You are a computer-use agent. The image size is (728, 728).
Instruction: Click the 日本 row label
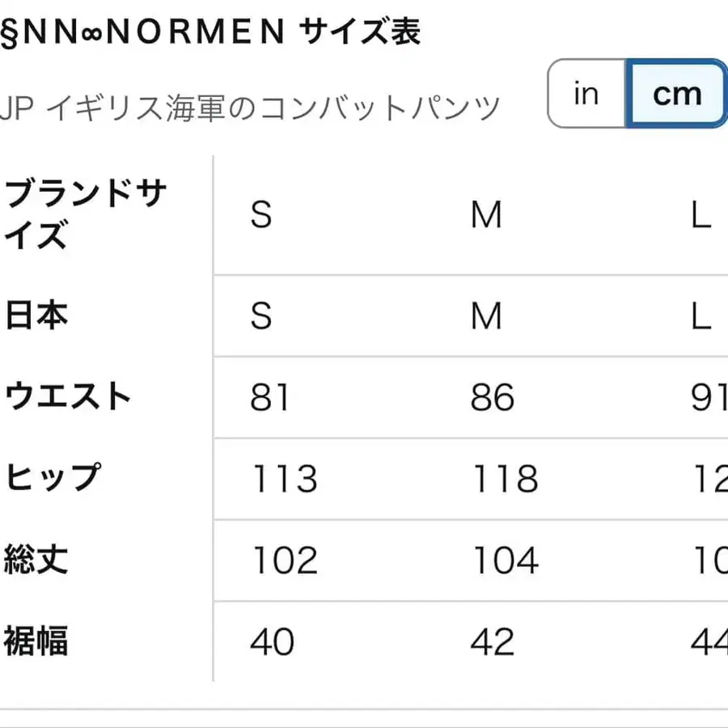[x=36, y=316]
